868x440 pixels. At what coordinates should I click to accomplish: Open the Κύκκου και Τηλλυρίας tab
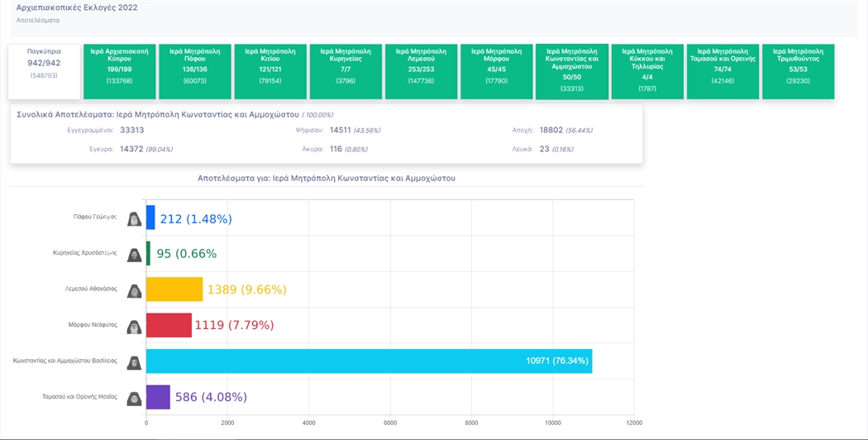point(647,71)
